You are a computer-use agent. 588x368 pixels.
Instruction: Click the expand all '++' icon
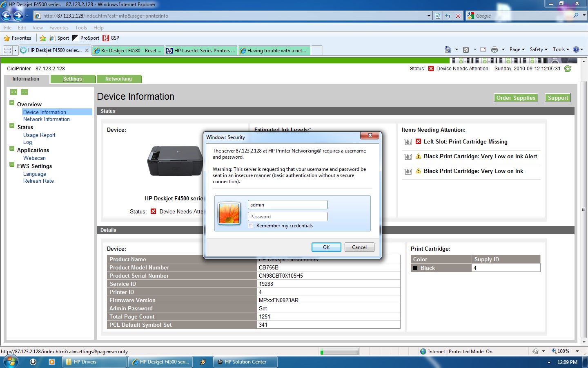click(x=14, y=92)
